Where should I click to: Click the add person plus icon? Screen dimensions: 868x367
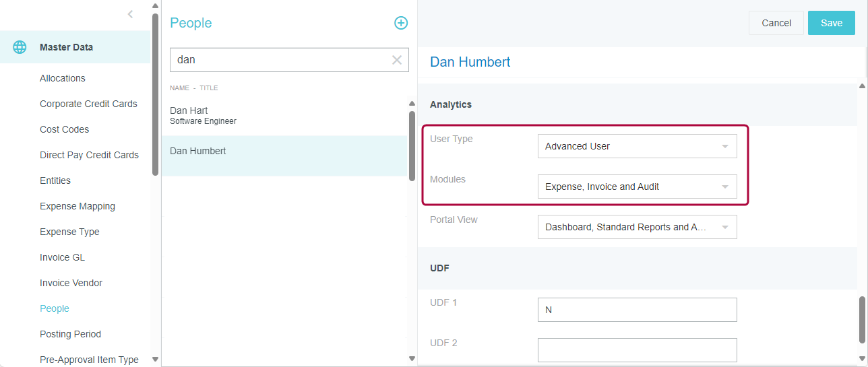401,23
